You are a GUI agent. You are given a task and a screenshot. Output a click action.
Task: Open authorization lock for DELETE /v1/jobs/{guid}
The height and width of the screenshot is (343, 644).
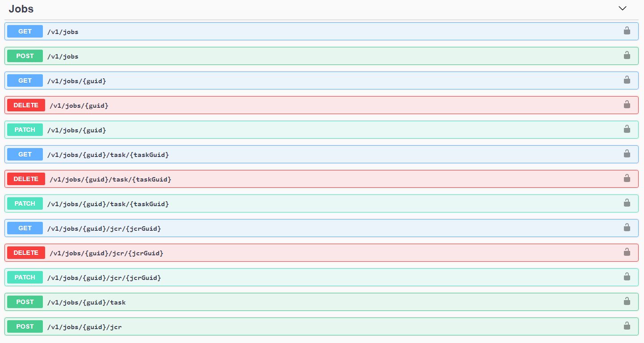pos(627,105)
